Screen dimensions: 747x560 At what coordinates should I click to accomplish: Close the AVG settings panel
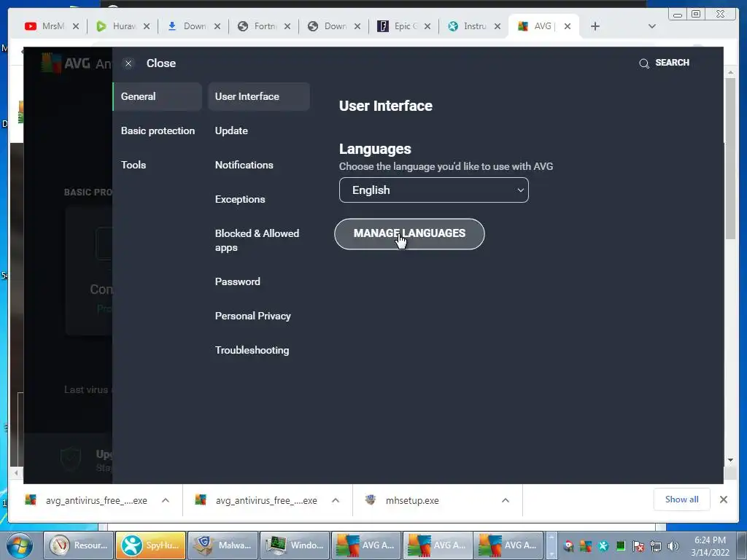(128, 63)
